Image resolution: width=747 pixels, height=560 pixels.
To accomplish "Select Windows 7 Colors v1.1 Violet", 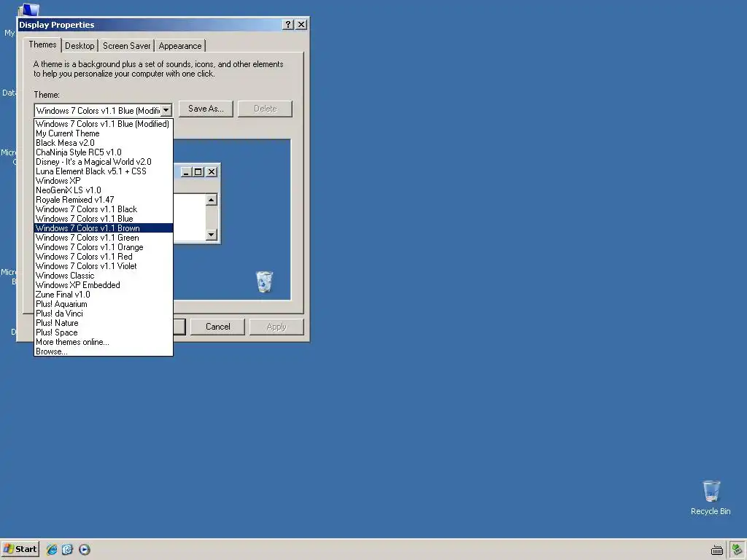I will coord(104,266).
